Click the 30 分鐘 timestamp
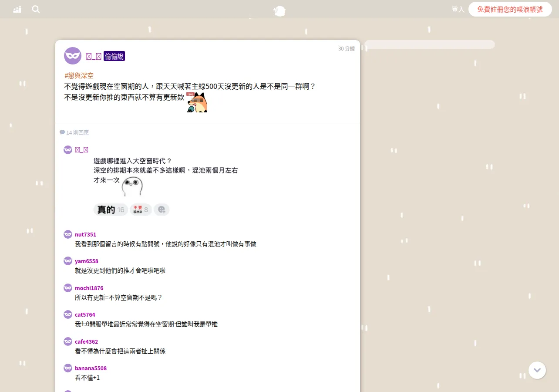This screenshot has width=559, height=392. (347, 49)
